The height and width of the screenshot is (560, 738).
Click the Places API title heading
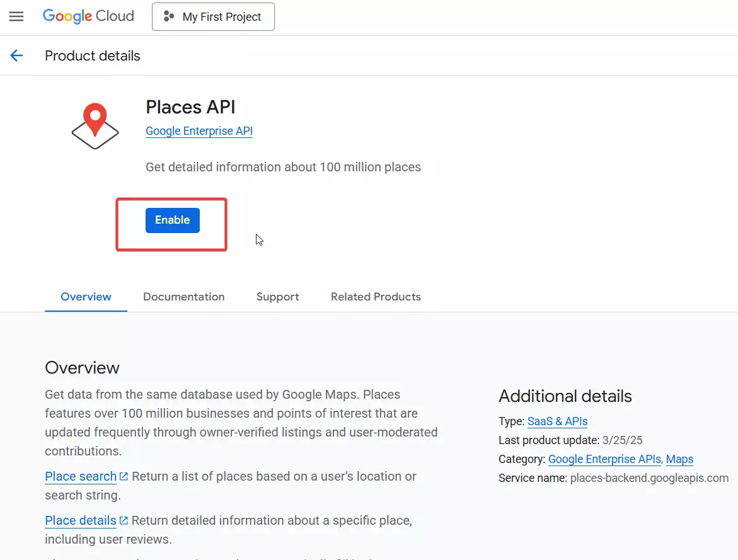pos(190,107)
